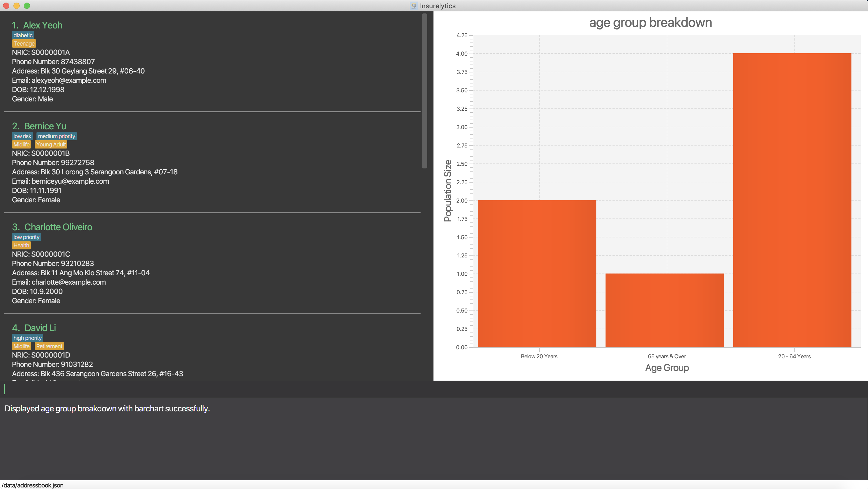868x489 pixels.
Task: Click the Retirement policy tag
Action: (x=49, y=346)
